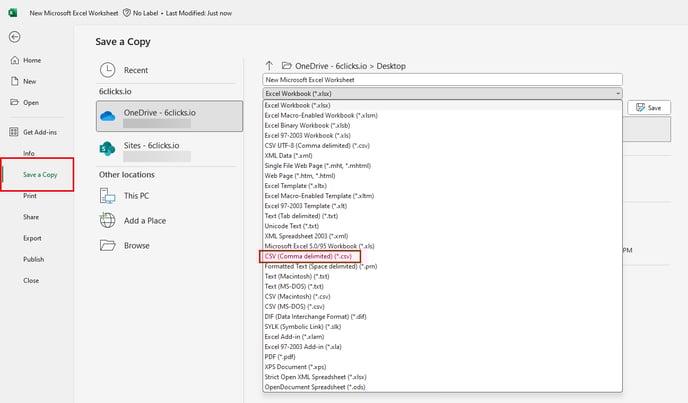Choose Strict Open XML Spreadsheet (*.xlsx)
Image resolution: width=688 pixels, height=403 pixels.
coord(442,377)
